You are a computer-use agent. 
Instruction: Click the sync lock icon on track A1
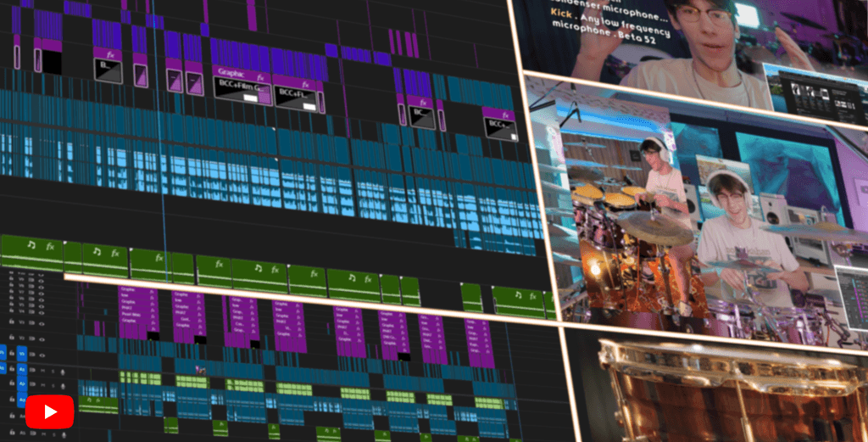point(32,369)
